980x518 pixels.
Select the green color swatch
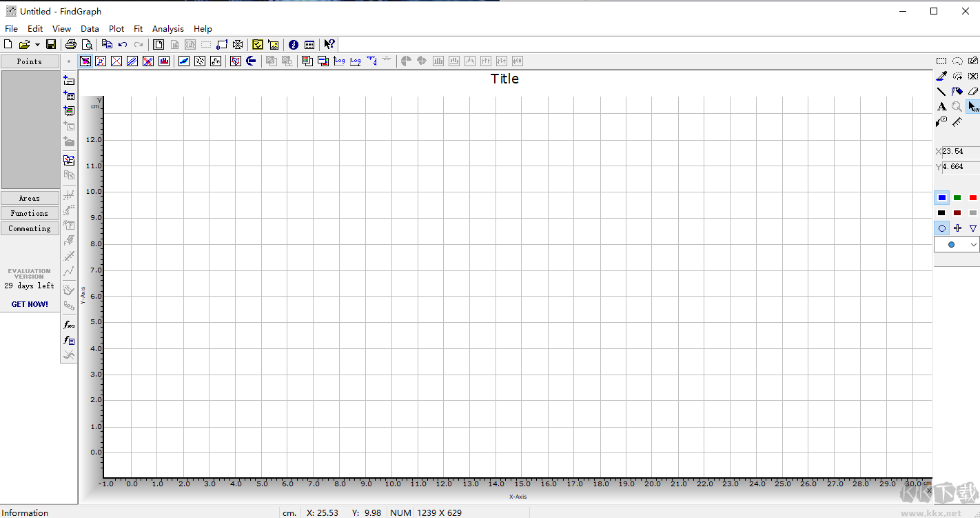[x=957, y=197]
